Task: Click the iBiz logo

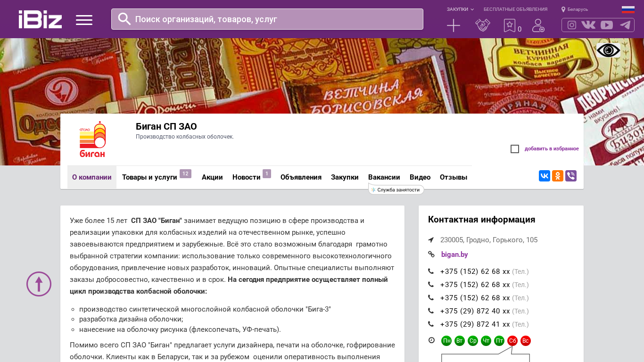Action: pos(40,19)
